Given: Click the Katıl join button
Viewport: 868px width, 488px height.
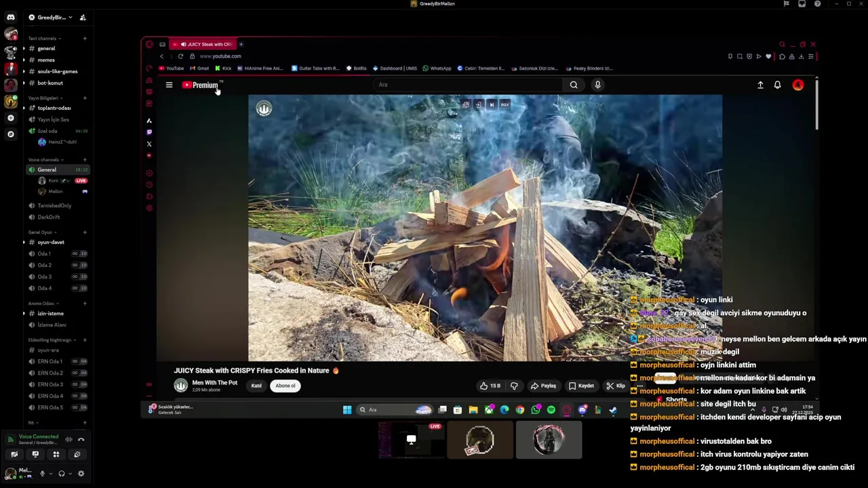Looking at the screenshot, I should click(256, 386).
